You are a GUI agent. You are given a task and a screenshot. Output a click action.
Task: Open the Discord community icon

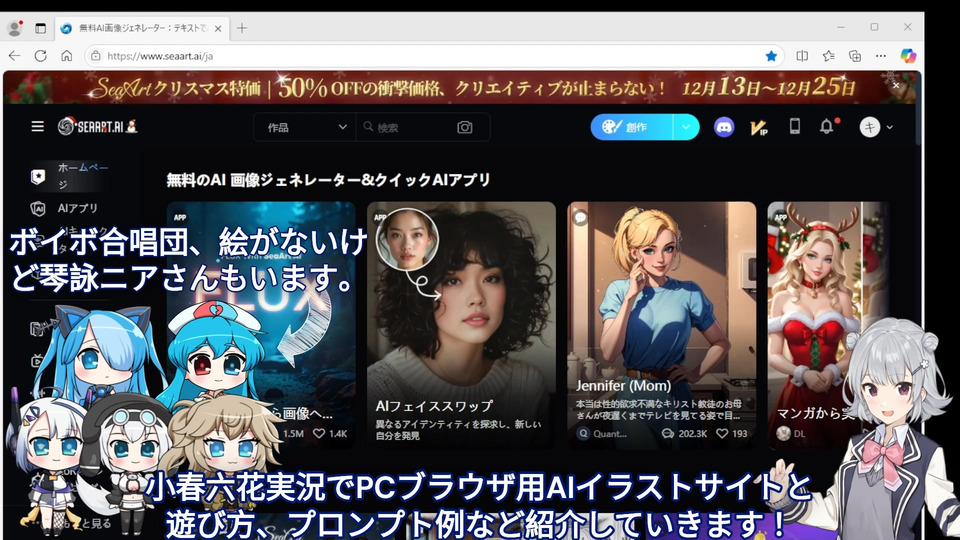pyautogui.click(x=724, y=127)
